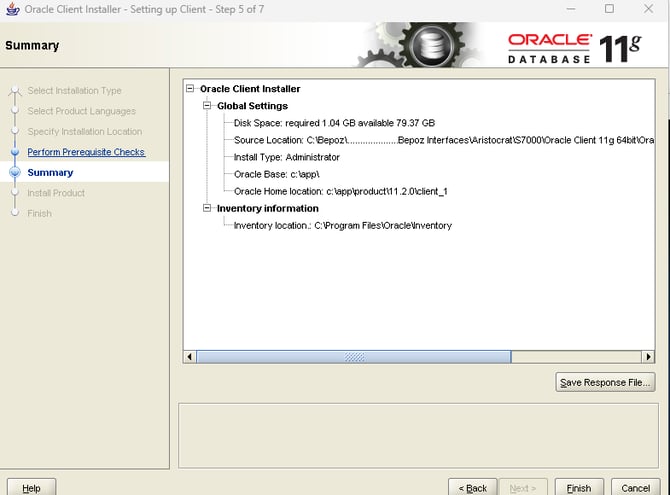This screenshot has height=495, width=670.
Task: Go back using the Back button
Action: click(x=473, y=487)
